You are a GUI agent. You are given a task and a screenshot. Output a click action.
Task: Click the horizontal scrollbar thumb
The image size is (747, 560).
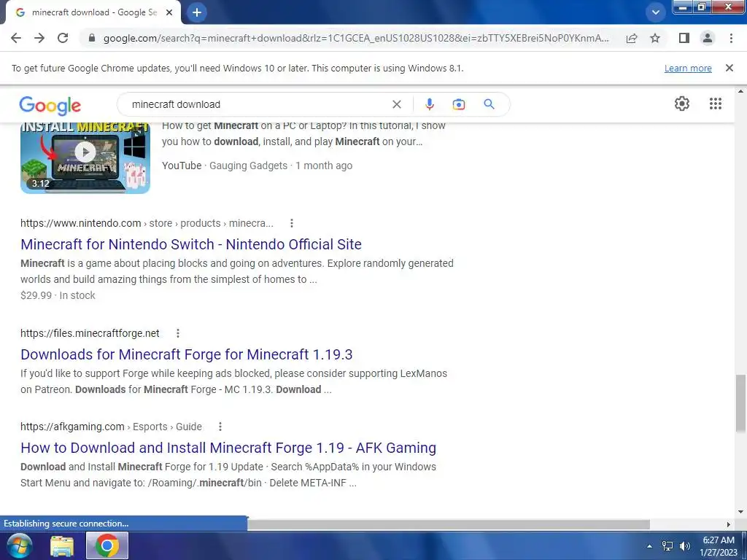tap(448, 524)
